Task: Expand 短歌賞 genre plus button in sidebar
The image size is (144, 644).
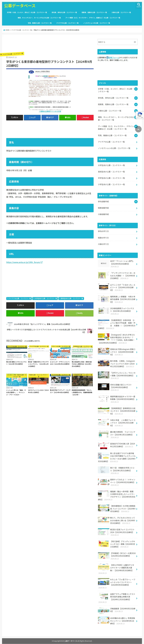Action: pos(136,104)
